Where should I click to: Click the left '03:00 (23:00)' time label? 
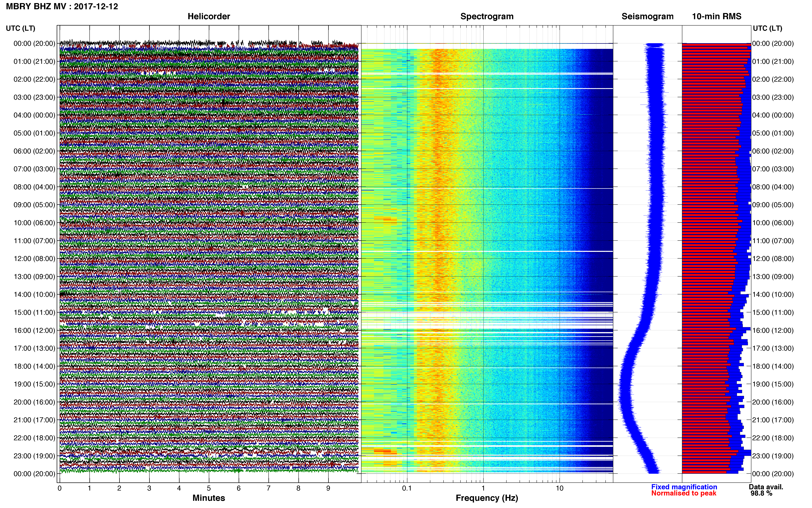[x=34, y=97]
